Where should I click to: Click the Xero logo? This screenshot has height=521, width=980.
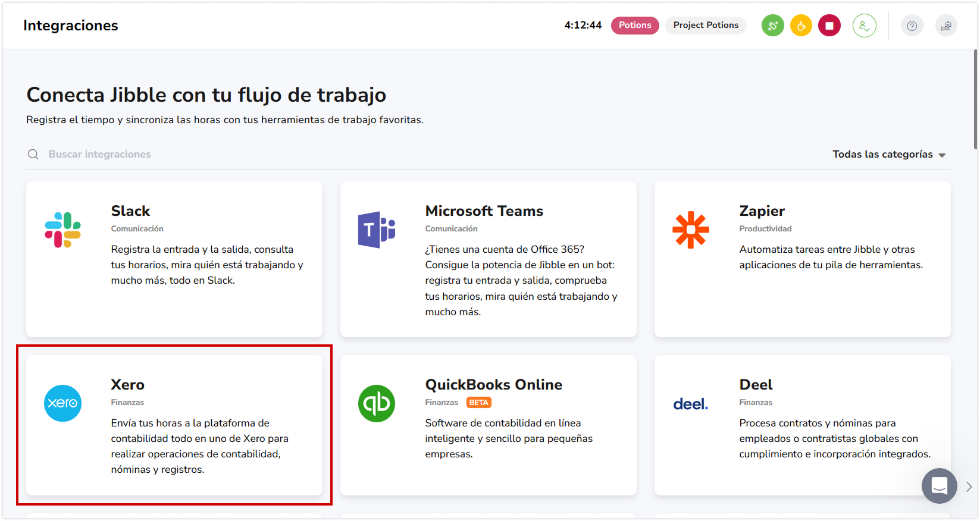pos(62,403)
